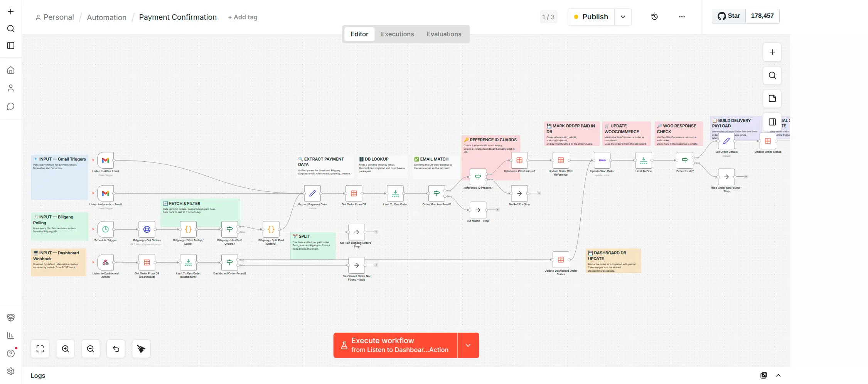Viewport: 868px width, 384px height.
Task: Toggle the right-side focus panel icon
Action: point(772,122)
